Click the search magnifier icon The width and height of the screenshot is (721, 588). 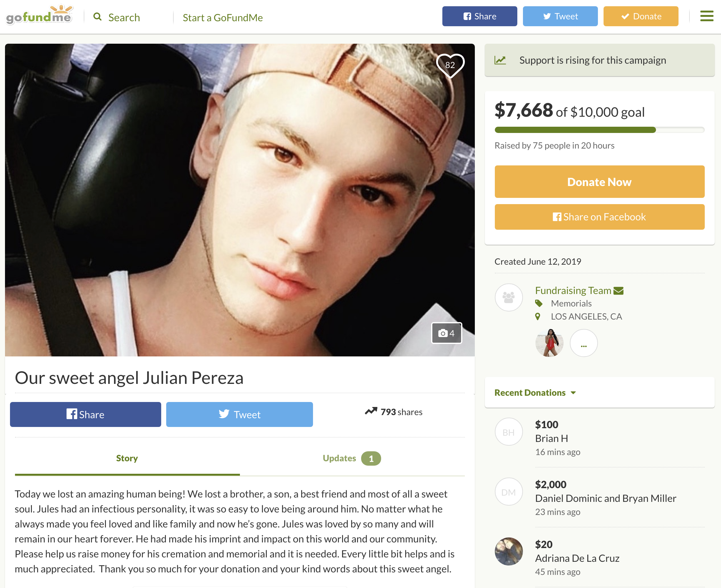[97, 17]
